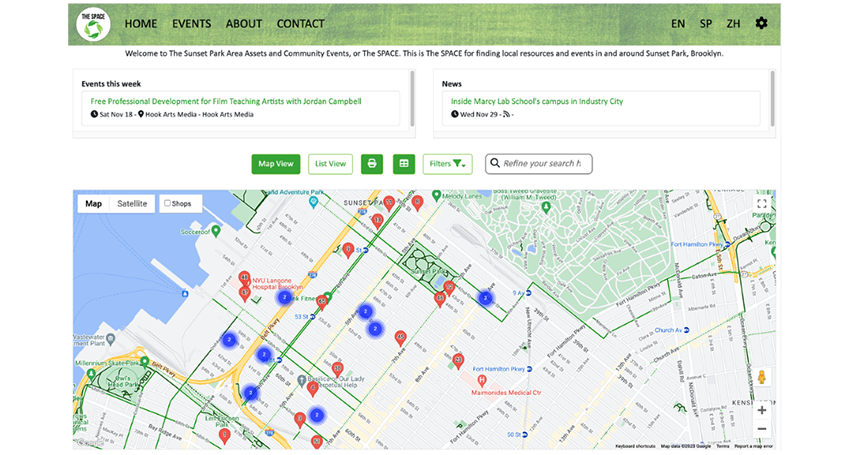850x455 pixels.
Task: Click the printer icon button
Action: click(372, 164)
